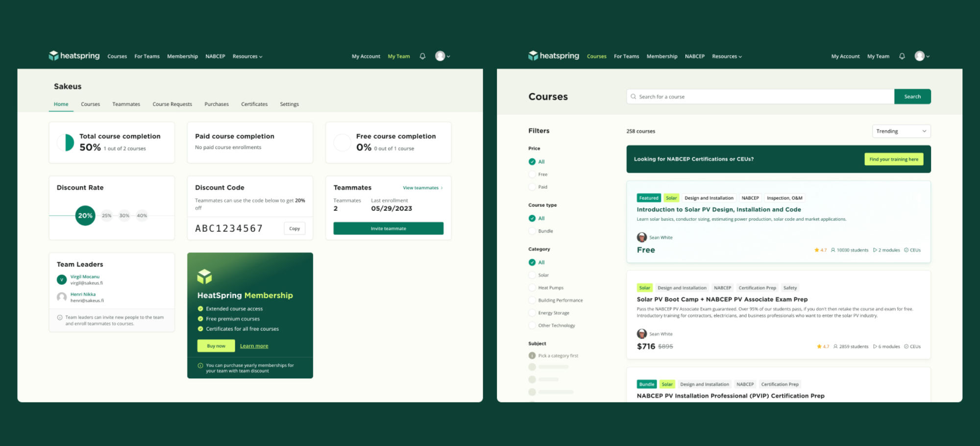The width and height of the screenshot is (980, 446).
Task: Click info icon in Membership card footer
Action: [200, 366]
